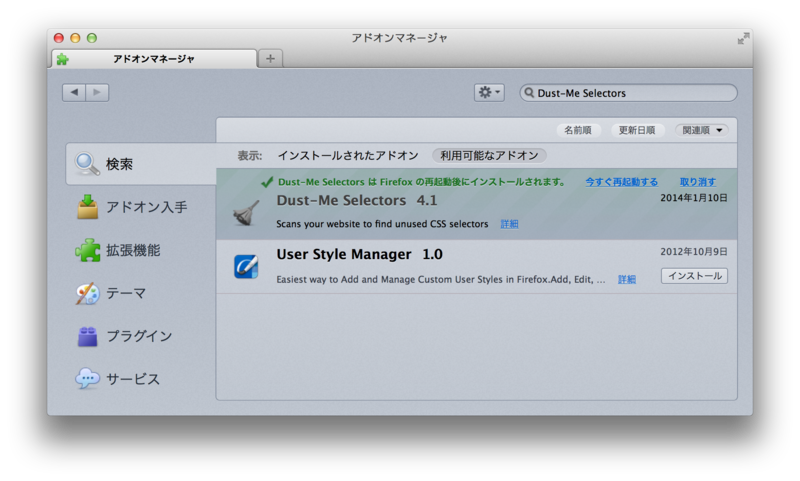800x481 pixels.
Task: Click the date 2012年10月9日
Action: (694, 251)
